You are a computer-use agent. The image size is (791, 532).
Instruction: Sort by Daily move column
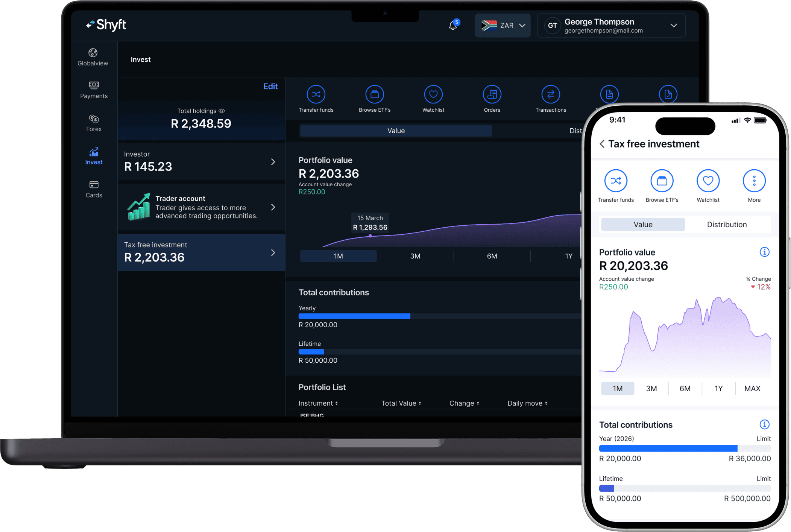527,403
